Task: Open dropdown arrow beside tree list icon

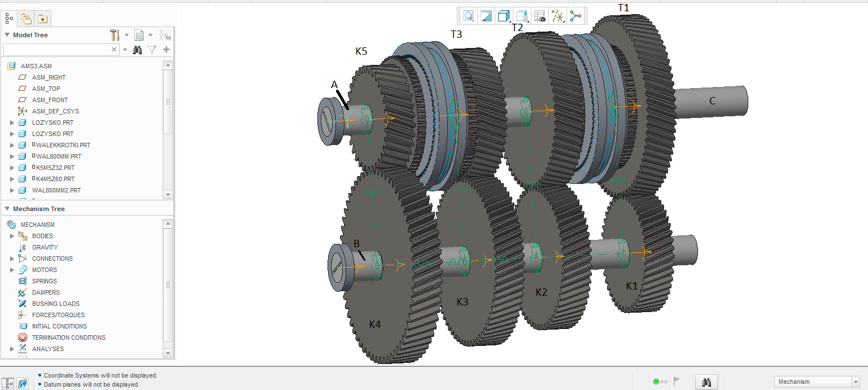Action: pos(150,35)
